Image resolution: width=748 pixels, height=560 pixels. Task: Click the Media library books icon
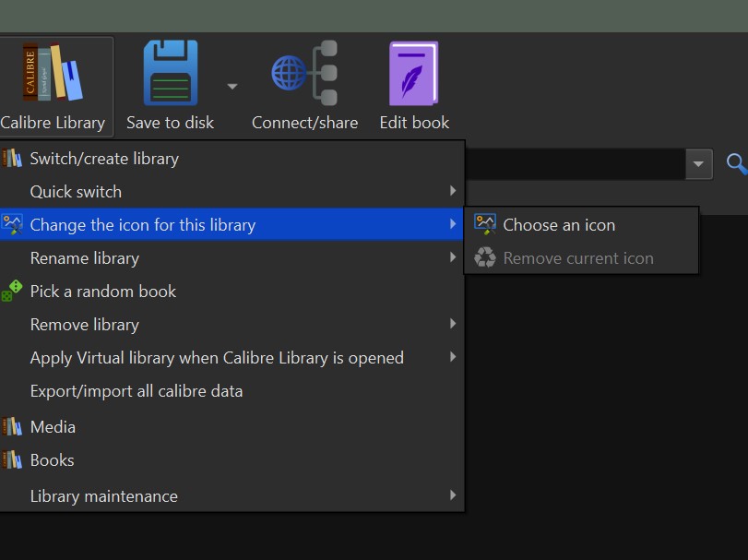(x=12, y=426)
